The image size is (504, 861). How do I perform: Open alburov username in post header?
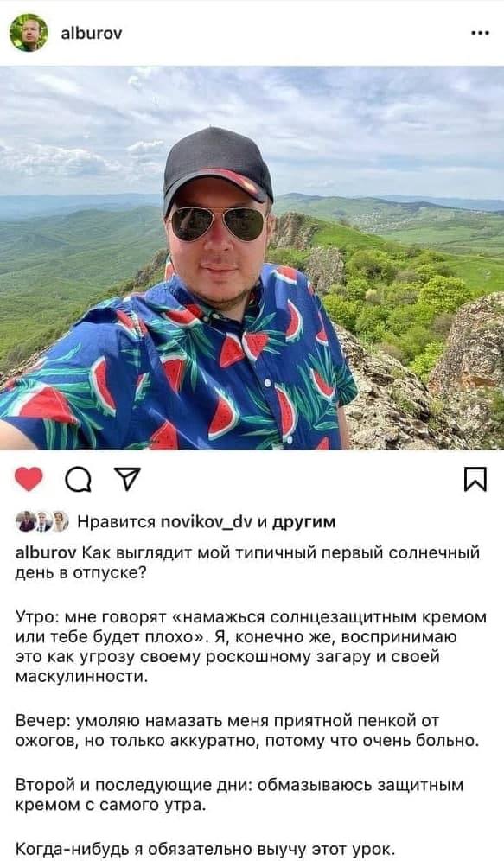[x=92, y=34]
